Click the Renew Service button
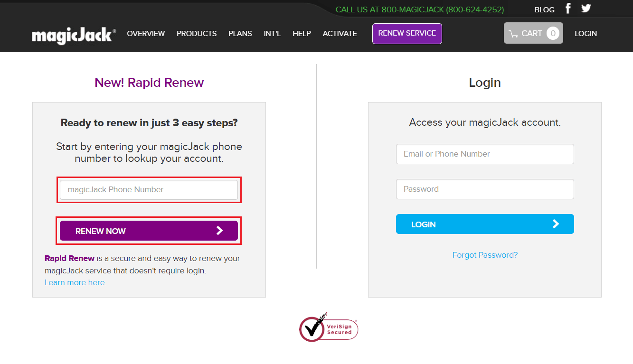 pos(407,34)
